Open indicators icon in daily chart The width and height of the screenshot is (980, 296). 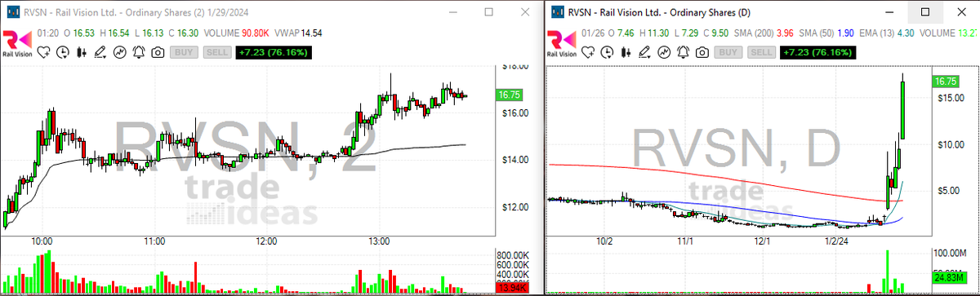(664, 52)
